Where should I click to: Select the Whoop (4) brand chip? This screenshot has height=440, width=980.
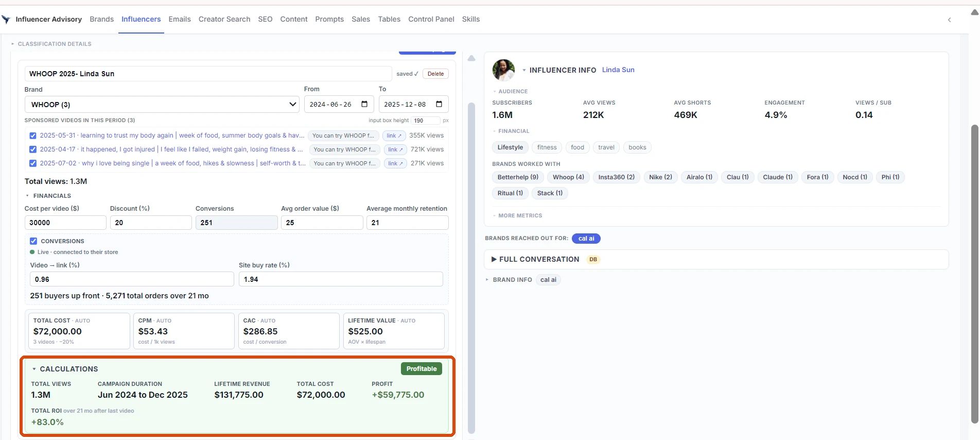[568, 177]
